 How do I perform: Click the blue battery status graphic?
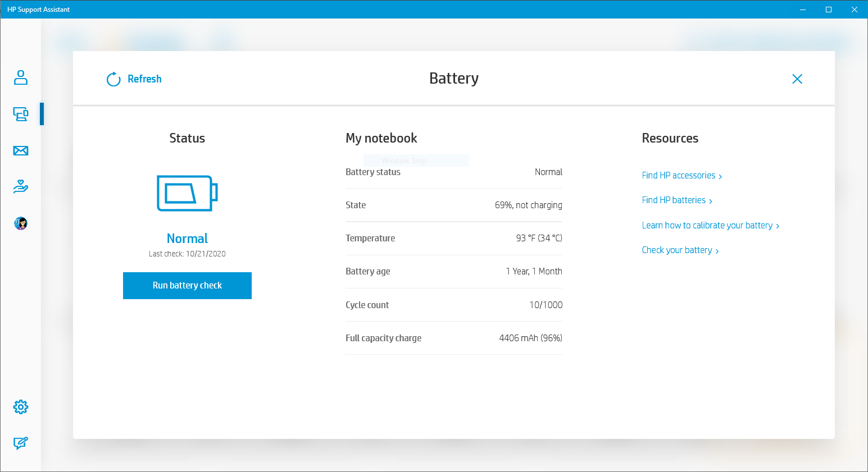click(x=187, y=193)
